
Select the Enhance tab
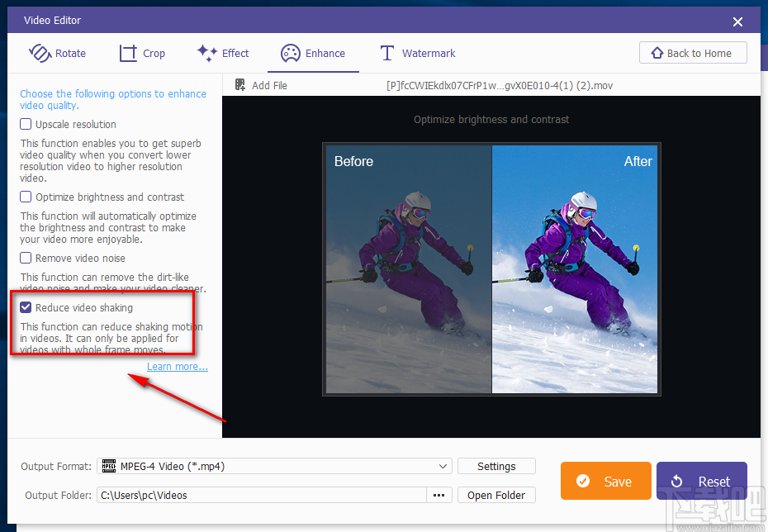pos(313,53)
